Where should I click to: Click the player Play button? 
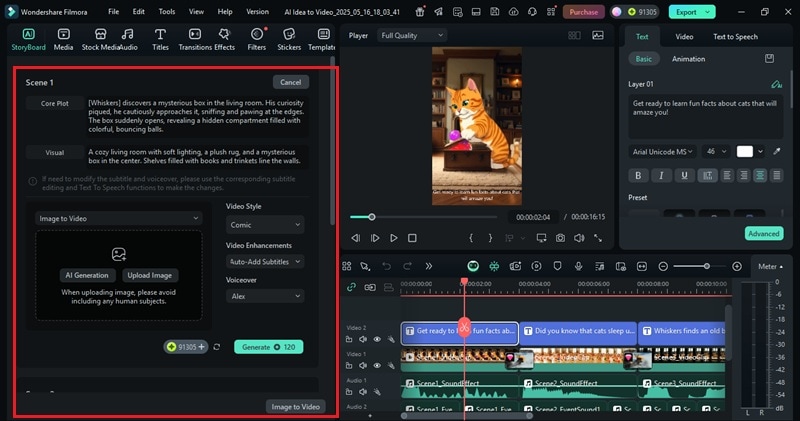[x=393, y=238]
